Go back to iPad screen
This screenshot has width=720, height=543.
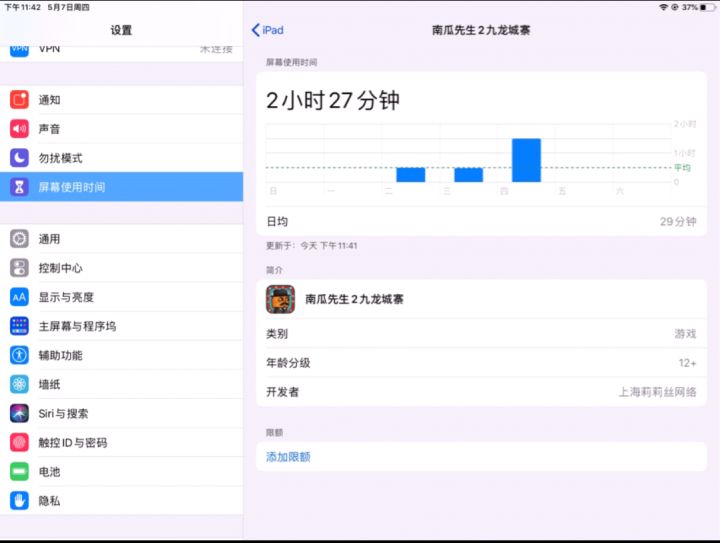coord(268,30)
